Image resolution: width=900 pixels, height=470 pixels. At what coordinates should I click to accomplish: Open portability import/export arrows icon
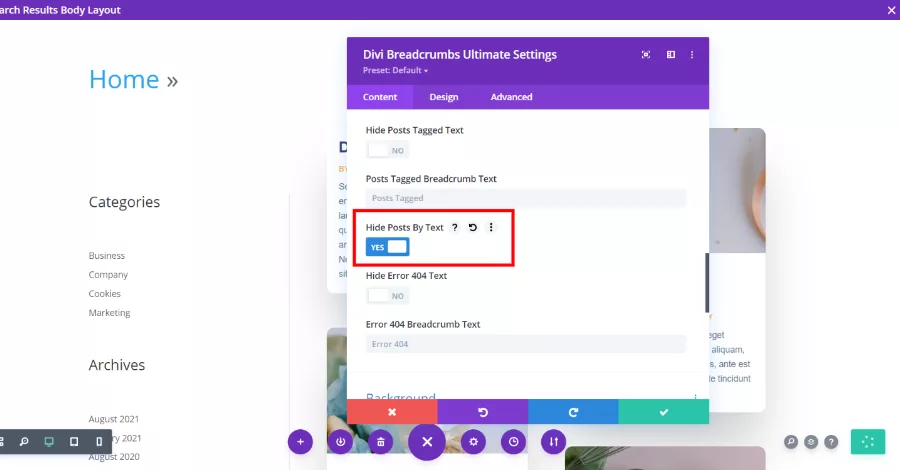pos(553,442)
